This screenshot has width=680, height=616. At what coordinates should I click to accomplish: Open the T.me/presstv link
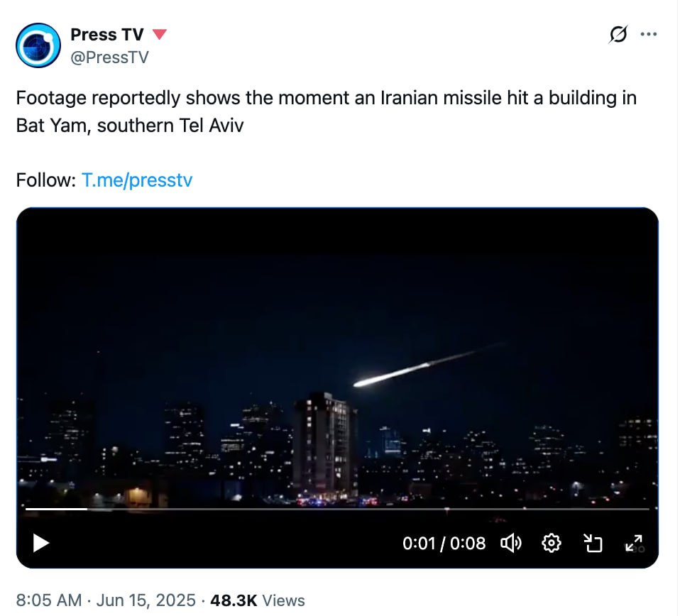click(137, 180)
